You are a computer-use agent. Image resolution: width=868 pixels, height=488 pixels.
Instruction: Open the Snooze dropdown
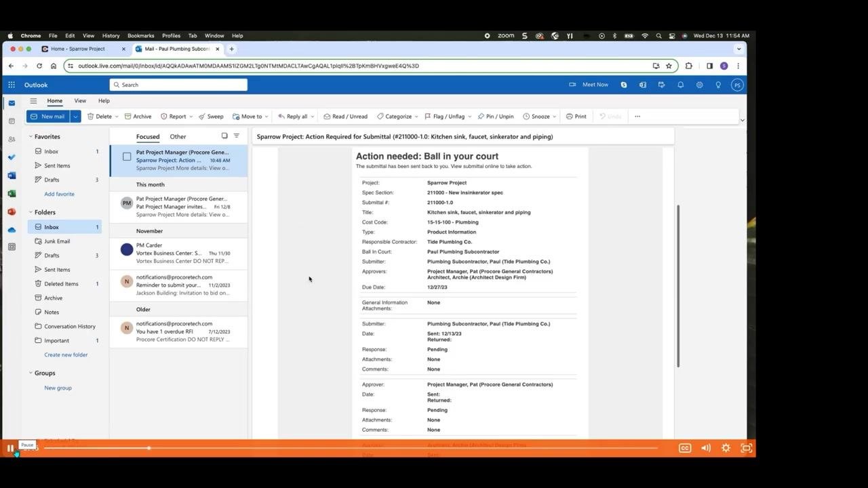coord(554,117)
